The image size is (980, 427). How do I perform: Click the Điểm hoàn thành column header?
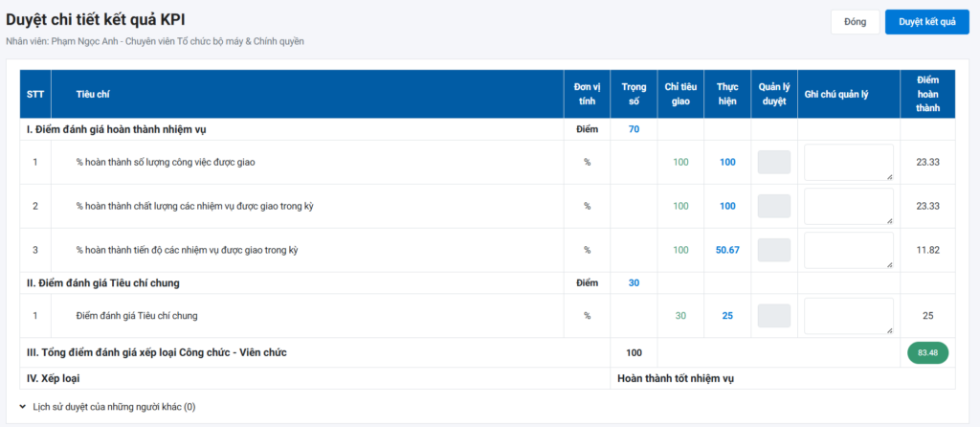[926, 94]
